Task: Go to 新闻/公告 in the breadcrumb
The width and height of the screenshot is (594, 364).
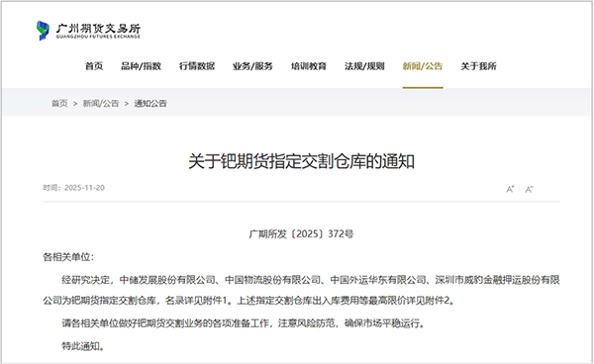Action: click(101, 103)
